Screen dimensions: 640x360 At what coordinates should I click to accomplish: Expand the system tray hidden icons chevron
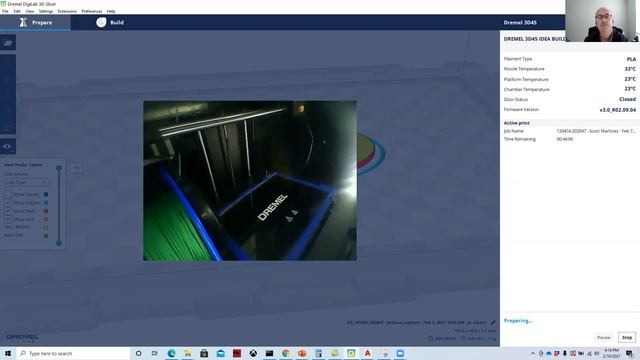(x=533, y=353)
